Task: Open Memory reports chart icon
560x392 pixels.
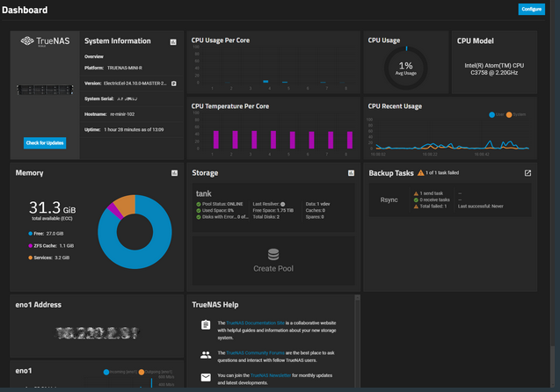Action: [x=173, y=173]
